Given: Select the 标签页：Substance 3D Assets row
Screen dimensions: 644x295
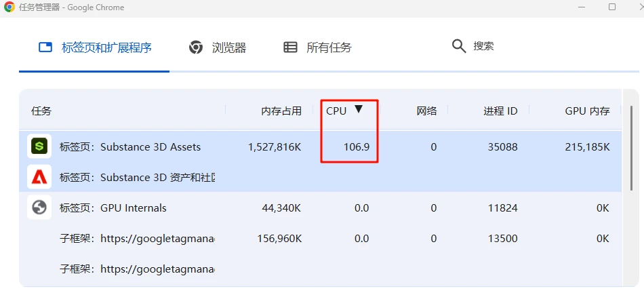Looking at the screenshot, I should coord(321,146).
